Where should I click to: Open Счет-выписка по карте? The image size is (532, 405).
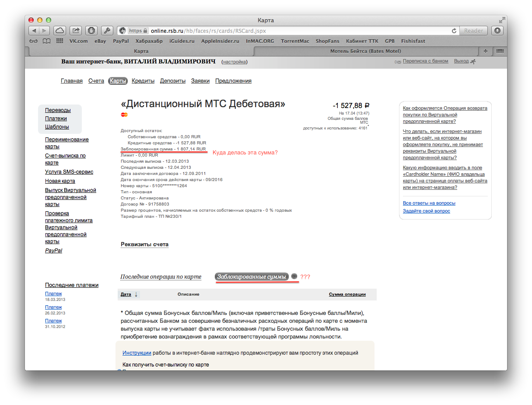(x=65, y=159)
